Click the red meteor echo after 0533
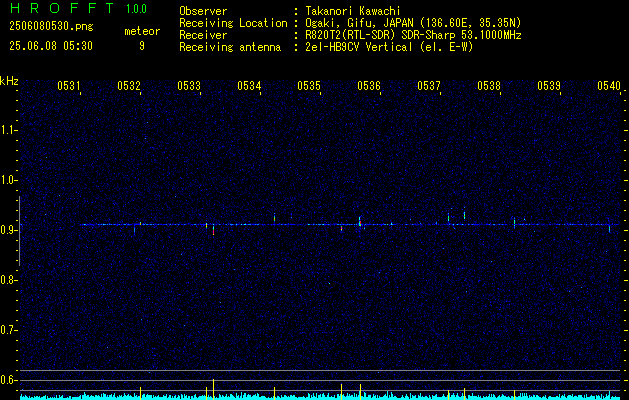Viewport: 629px width, 400px height. coord(213,230)
